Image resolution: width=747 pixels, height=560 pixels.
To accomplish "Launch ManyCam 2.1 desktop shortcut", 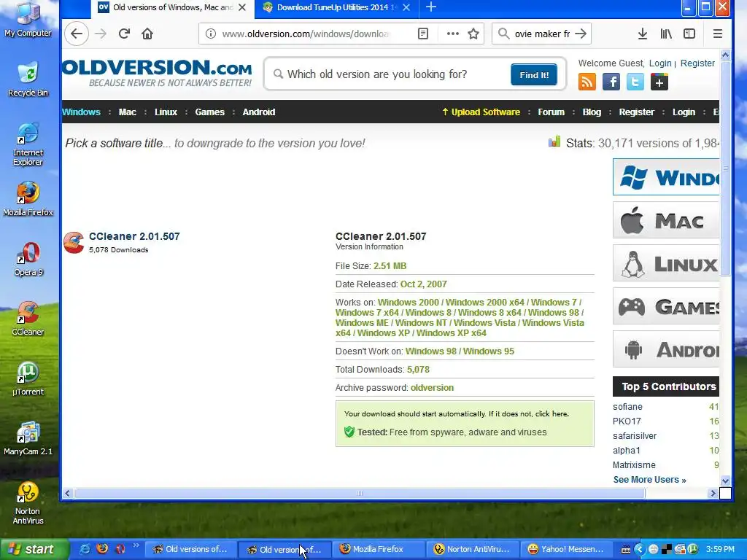I will point(28,438).
